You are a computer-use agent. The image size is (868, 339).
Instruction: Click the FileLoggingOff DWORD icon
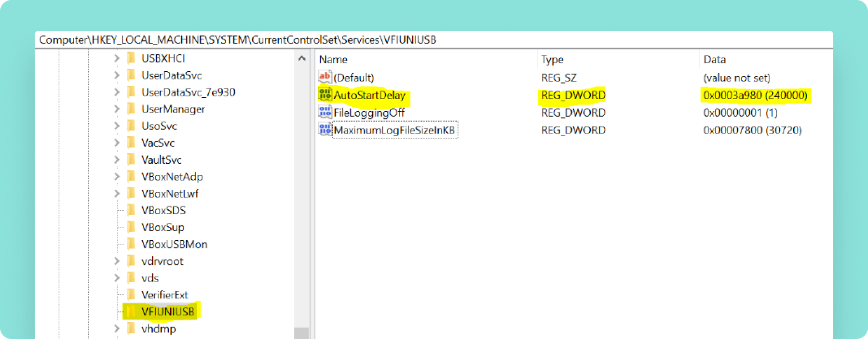tap(325, 112)
